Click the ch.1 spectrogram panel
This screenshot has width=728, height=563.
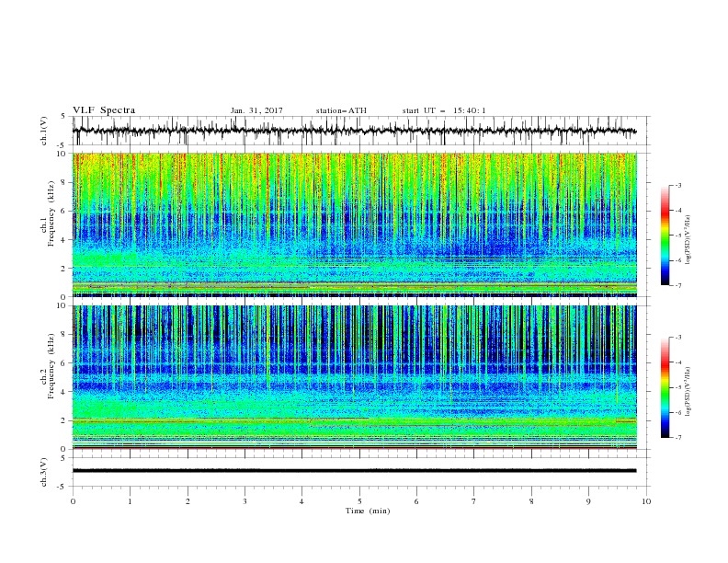click(355, 224)
